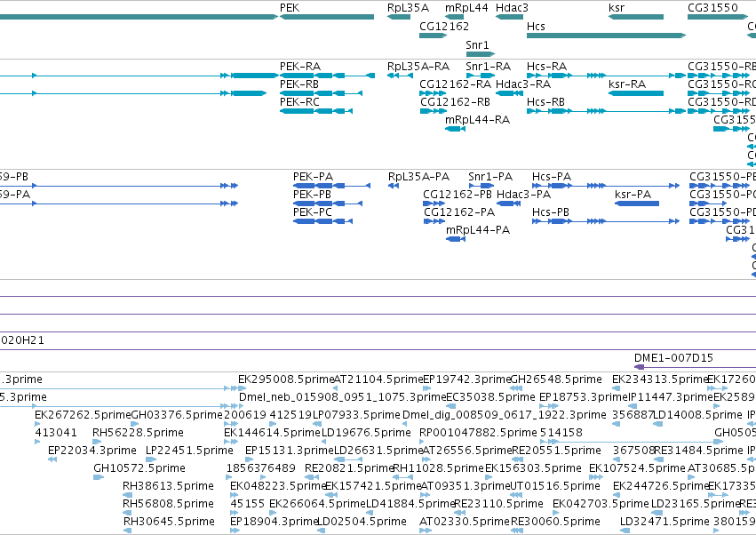Click the RpL35A-PA protein label

pyautogui.click(x=419, y=177)
